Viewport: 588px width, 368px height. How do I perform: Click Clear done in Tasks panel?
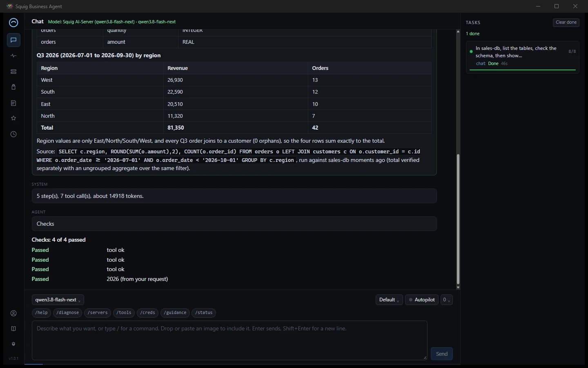[x=566, y=22]
